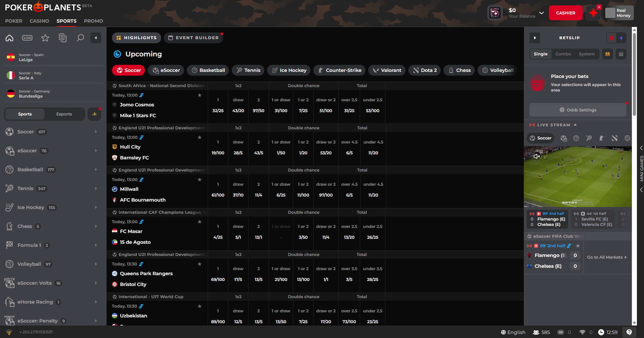644x338 pixels.
Task: Mute the live stream video
Action: coord(537,156)
